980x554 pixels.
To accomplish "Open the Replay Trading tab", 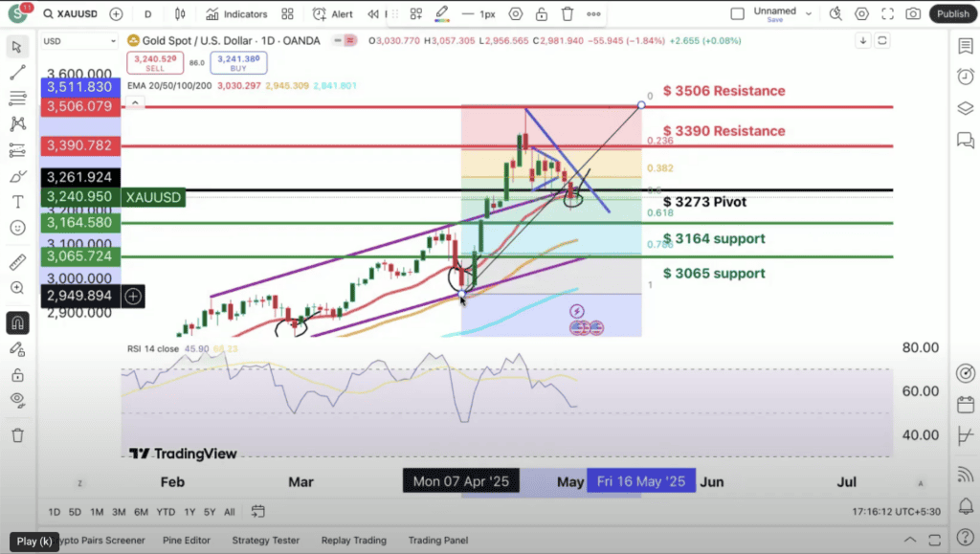I will coord(354,541).
